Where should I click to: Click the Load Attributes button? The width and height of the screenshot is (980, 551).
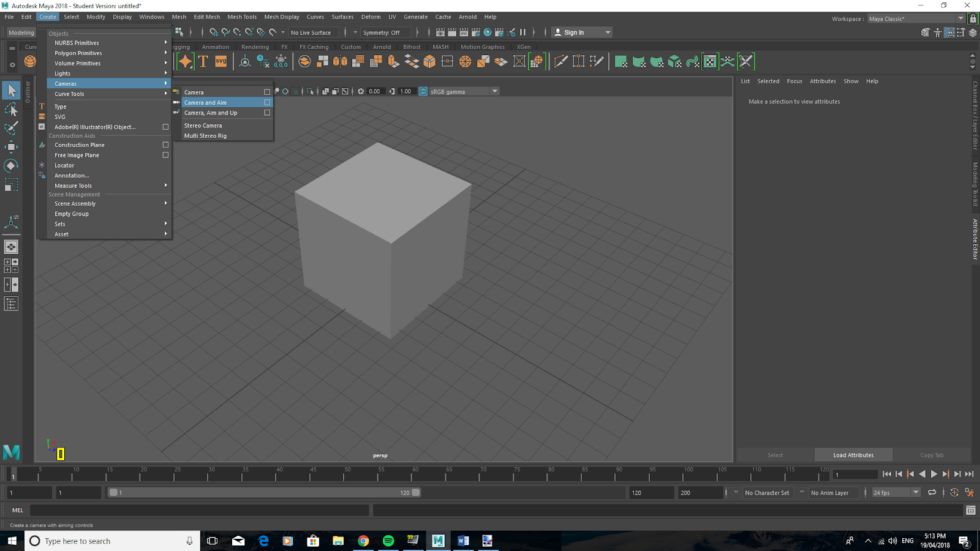pyautogui.click(x=853, y=455)
